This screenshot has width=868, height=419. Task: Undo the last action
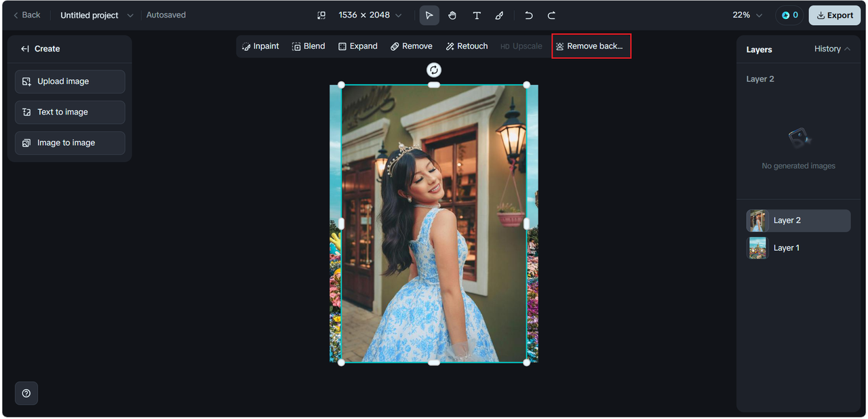[x=529, y=15]
